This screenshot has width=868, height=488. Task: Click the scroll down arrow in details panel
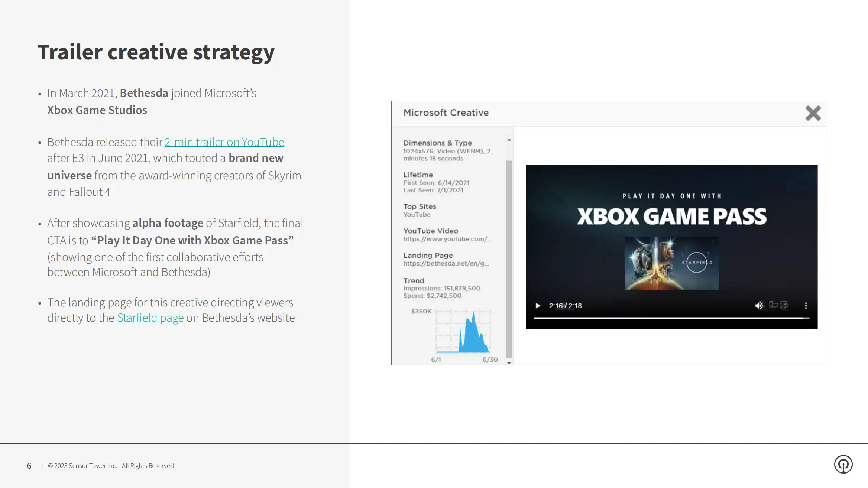pos(509,362)
